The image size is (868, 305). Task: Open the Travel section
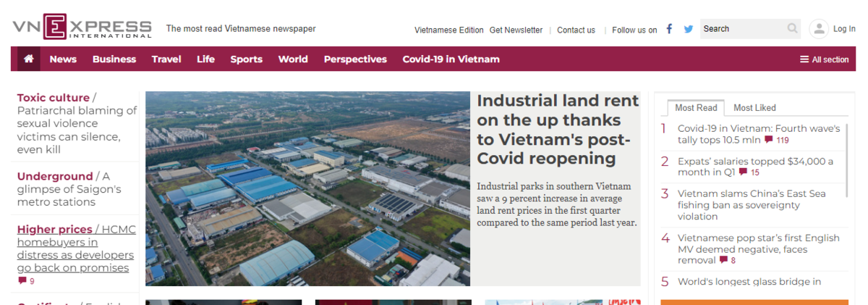[x=166, y=59]
